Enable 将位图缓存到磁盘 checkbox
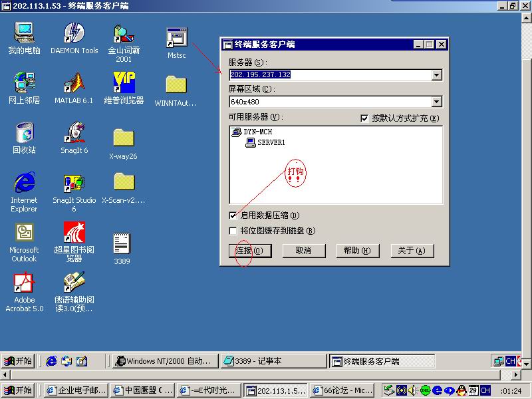The width and height of the screenshot is (532, 399). pos(233,231)
